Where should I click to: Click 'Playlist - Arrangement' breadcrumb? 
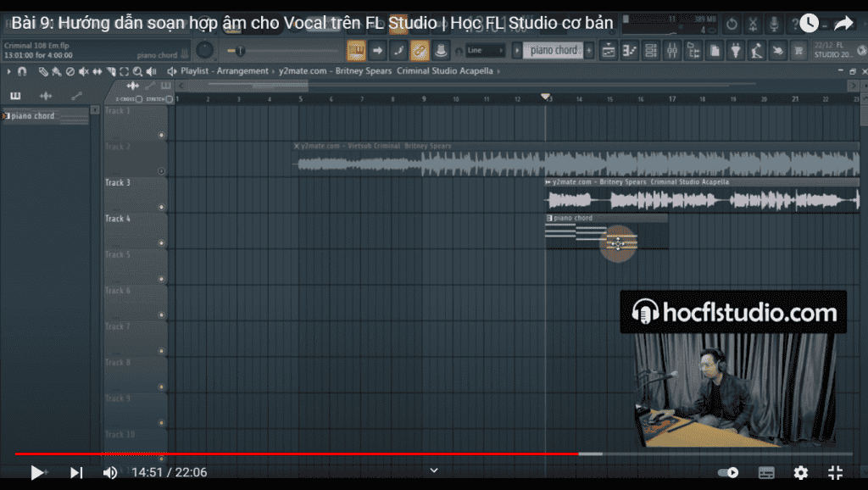pos(224,71)
